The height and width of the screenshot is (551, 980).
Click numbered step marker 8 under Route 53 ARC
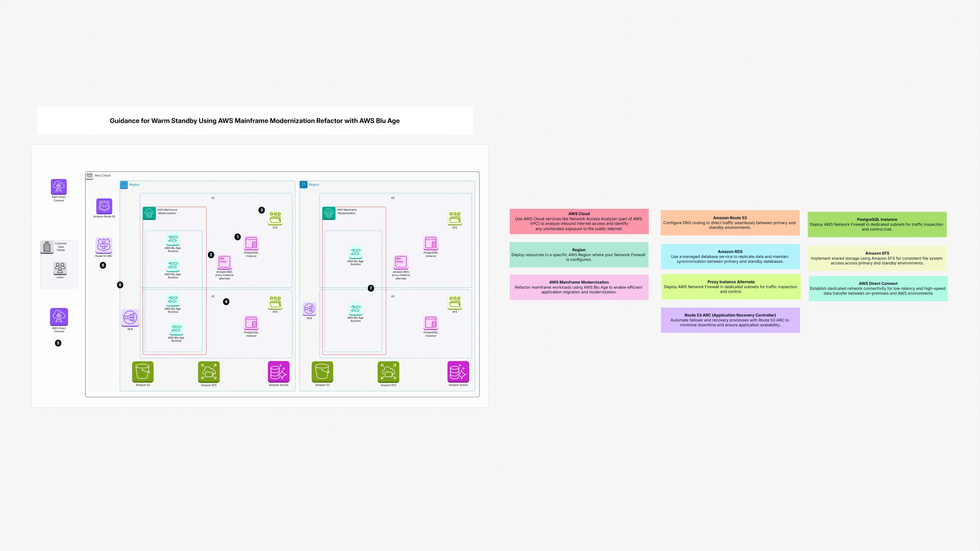click(x=103, y=265)
